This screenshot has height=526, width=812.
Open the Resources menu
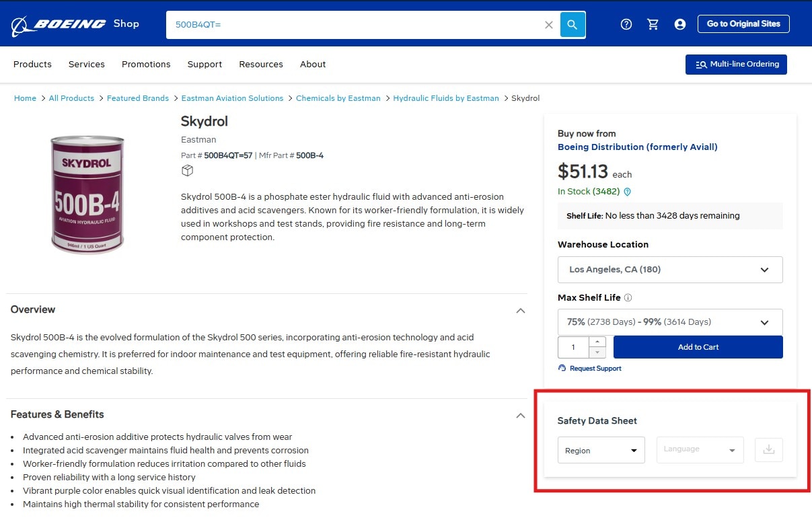[261, 64]
